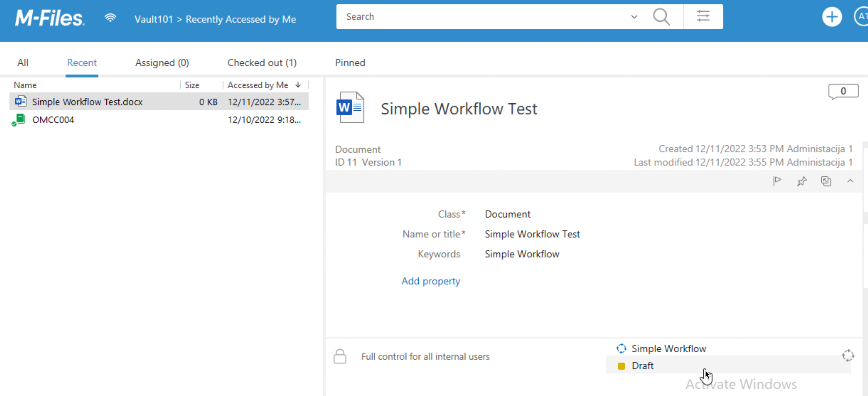Click the green OMCC004 object icon
Image resolution: width=868 pixels, height=396 pixels.
pos(19,119)
